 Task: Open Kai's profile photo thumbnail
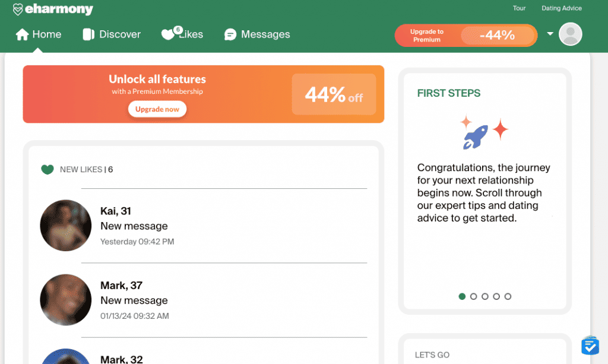click(x=65, y=226)
